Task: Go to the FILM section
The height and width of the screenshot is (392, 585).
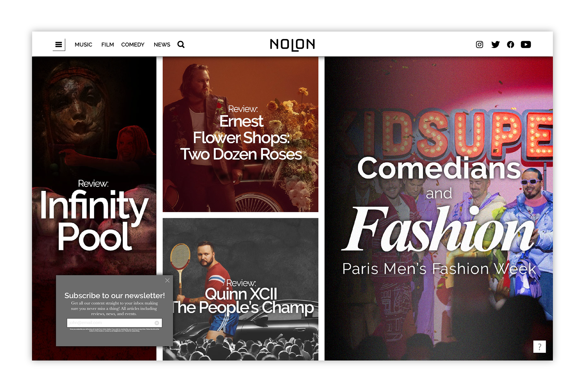Action: (x=108, y=45)
